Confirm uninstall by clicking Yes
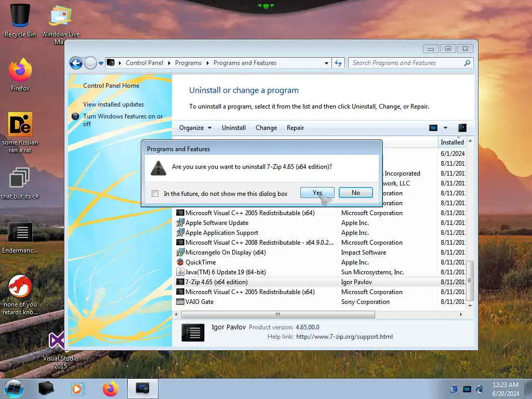The height and width of the screenshot is (399, 532). 317,193
